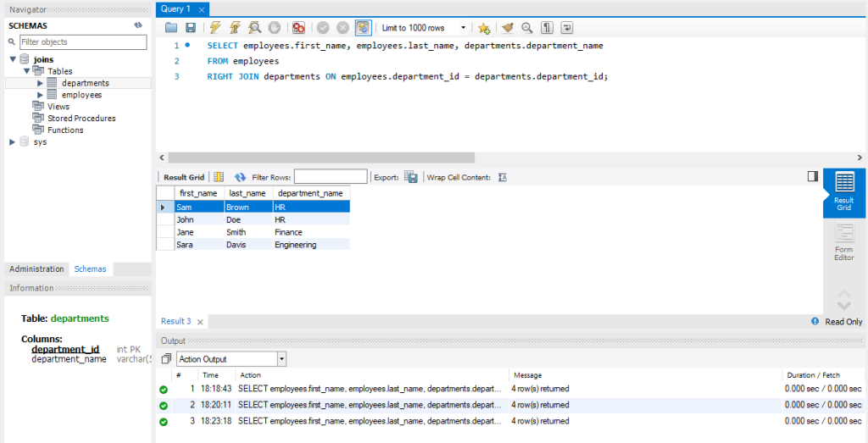Expand the departments table

coord(40,83)
